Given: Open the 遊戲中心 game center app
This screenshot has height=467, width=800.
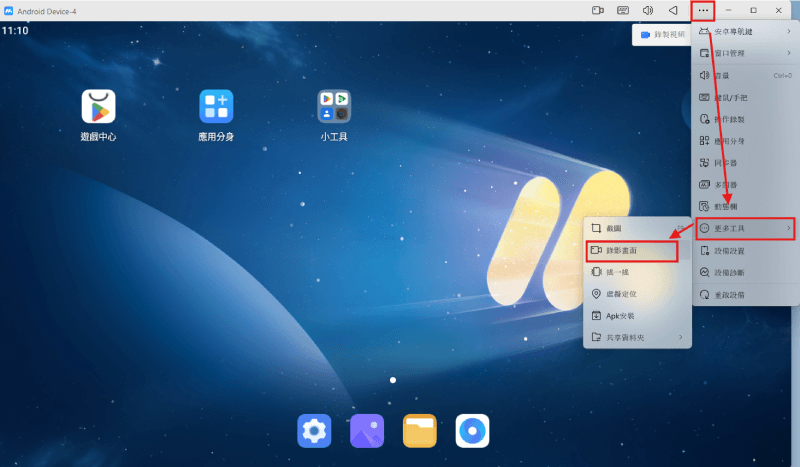Looking at the screenshot, I should [98, 107].
